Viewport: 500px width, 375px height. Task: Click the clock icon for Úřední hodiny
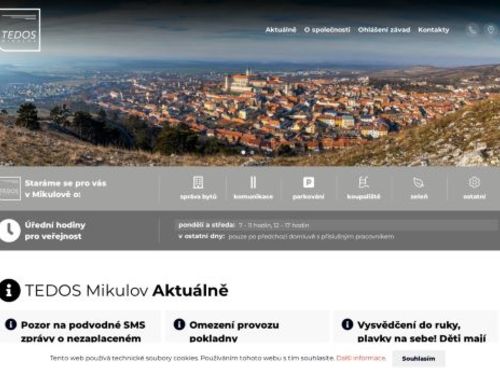coord(10,230)
